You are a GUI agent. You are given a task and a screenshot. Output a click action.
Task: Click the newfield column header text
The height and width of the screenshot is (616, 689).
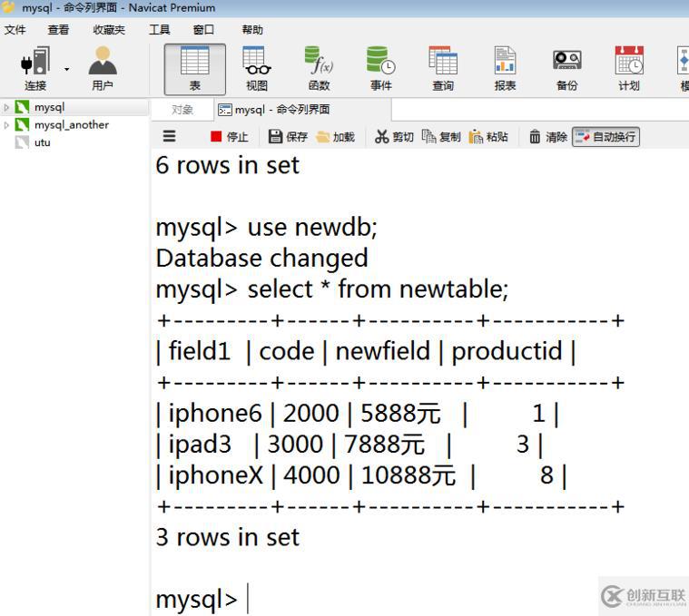383,351
